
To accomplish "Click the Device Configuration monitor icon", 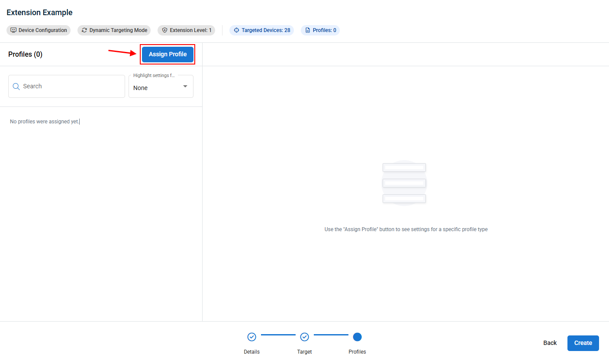I will click(x=13, y=30).
